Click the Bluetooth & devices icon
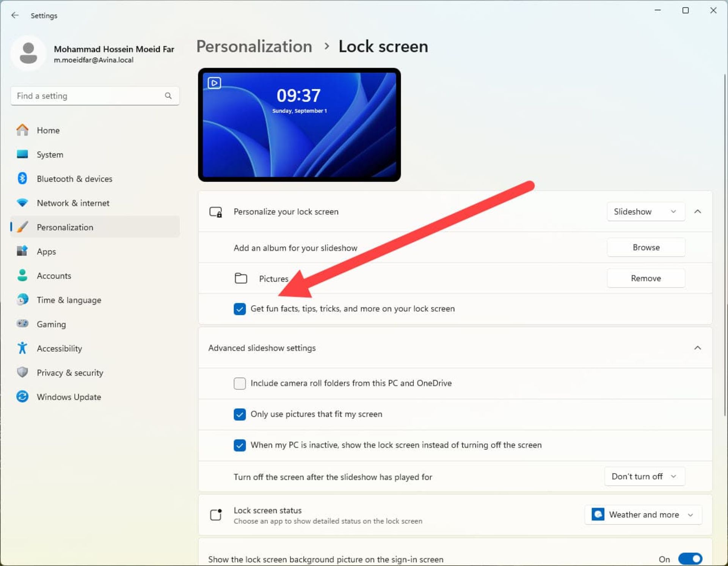Viewport: 728px width, 566px height. [22, 178]
